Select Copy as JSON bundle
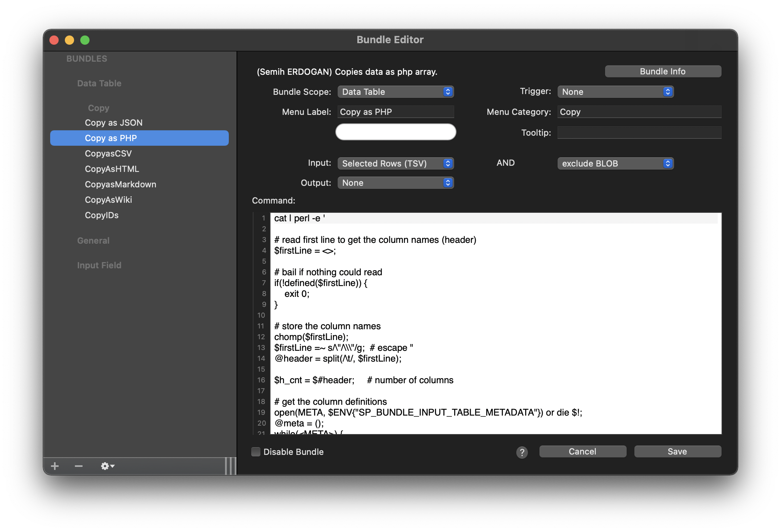This screenshot has height=532, width=781. click(114, 123)
